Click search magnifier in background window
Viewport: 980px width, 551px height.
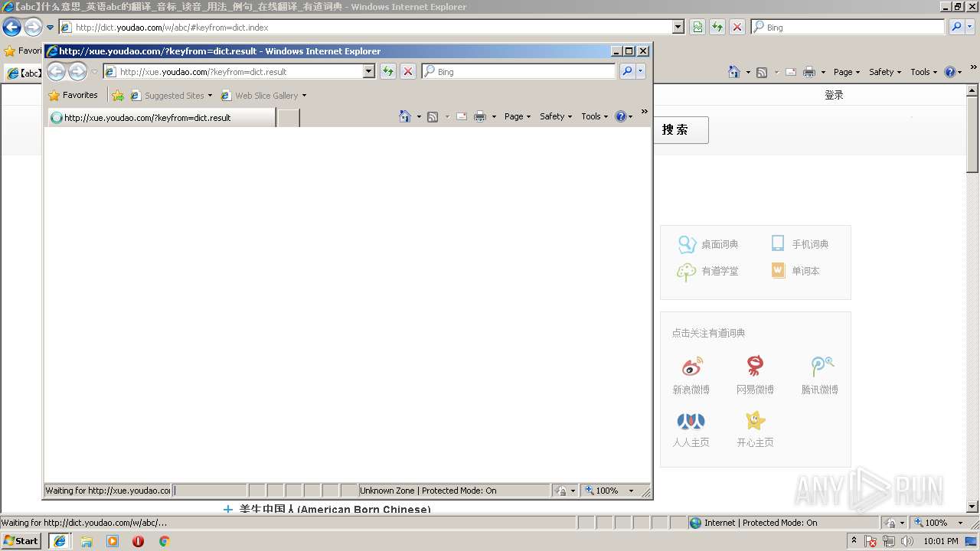point(956,27)
